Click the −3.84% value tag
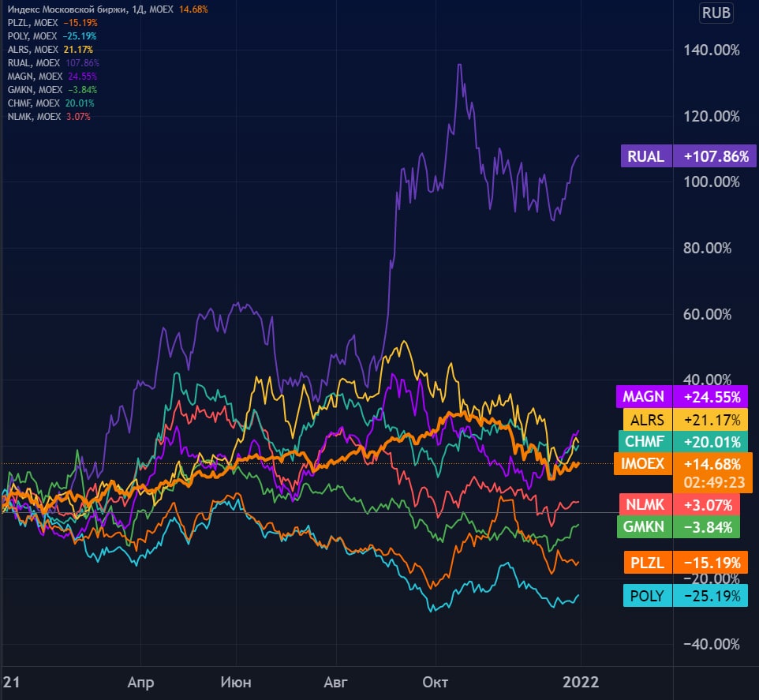Image resolution: width=759 pixels, height=700 pixels. pyautogui.click(x=707, y=526)
